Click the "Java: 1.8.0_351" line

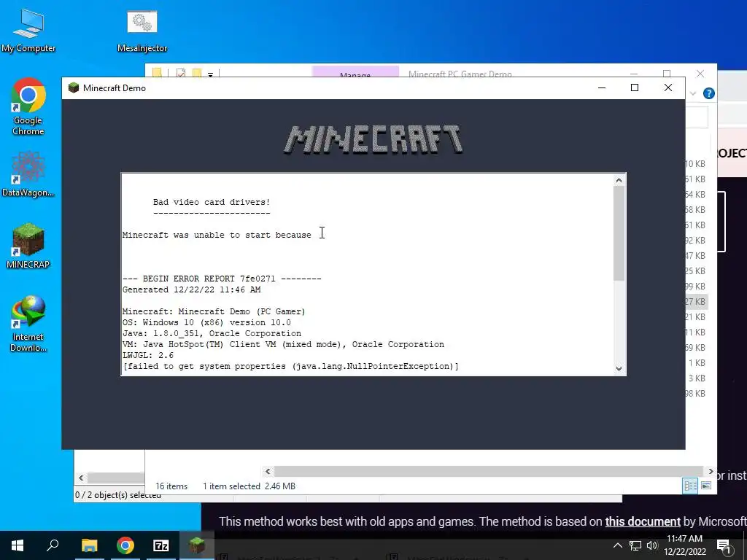click(x=212, y=333)
